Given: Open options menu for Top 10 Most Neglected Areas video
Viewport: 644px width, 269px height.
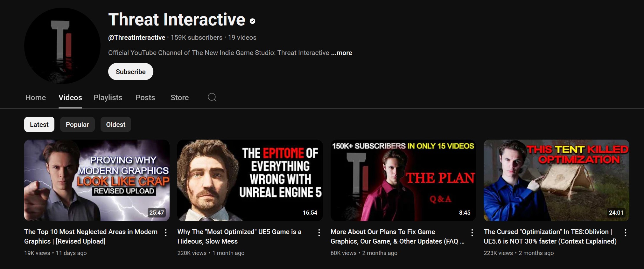Looking at the screenshot, I should point(166,233).
